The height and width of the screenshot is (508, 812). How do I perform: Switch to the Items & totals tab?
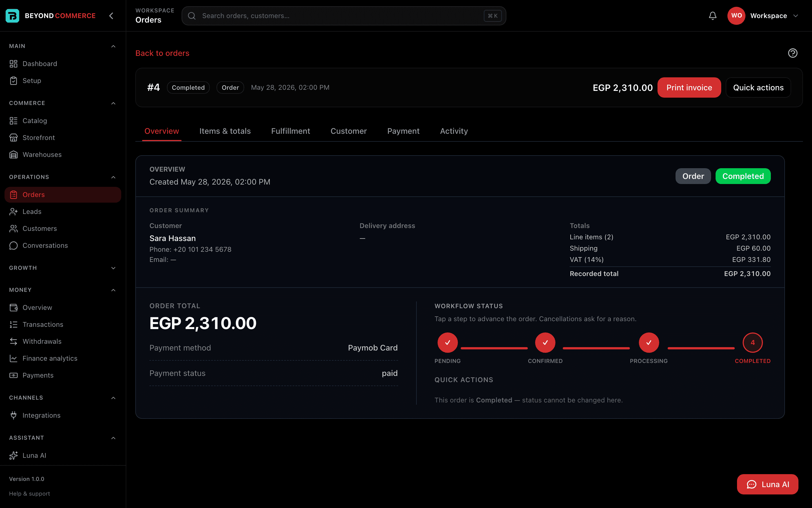pyautogui.click(x=225, y=131)
